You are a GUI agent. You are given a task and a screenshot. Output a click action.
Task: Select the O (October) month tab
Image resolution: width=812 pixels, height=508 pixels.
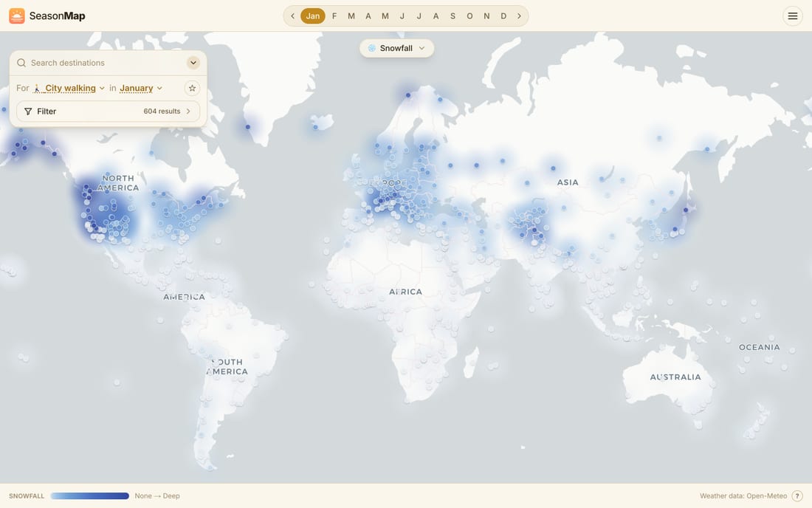click(469, 16)
